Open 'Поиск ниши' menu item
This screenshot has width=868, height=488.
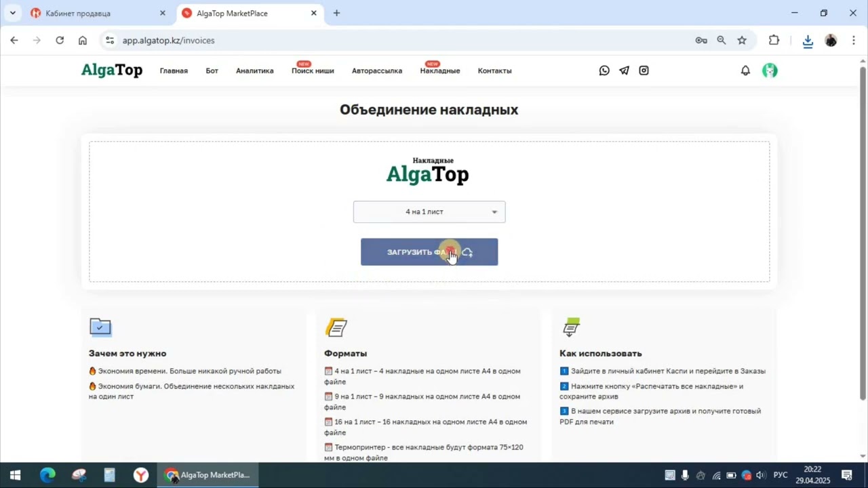click(313, 70)
